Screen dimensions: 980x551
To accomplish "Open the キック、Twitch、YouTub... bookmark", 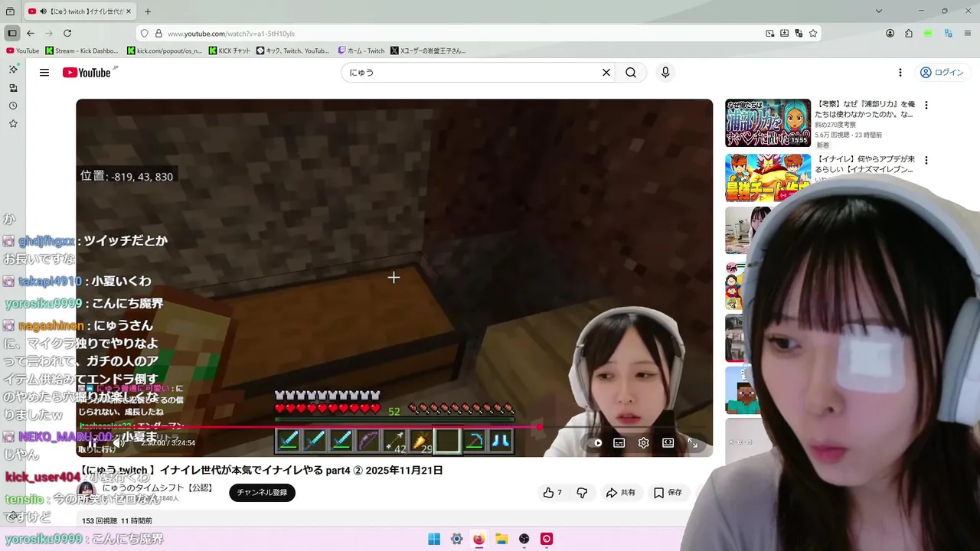I will click(x=292, y=51).
